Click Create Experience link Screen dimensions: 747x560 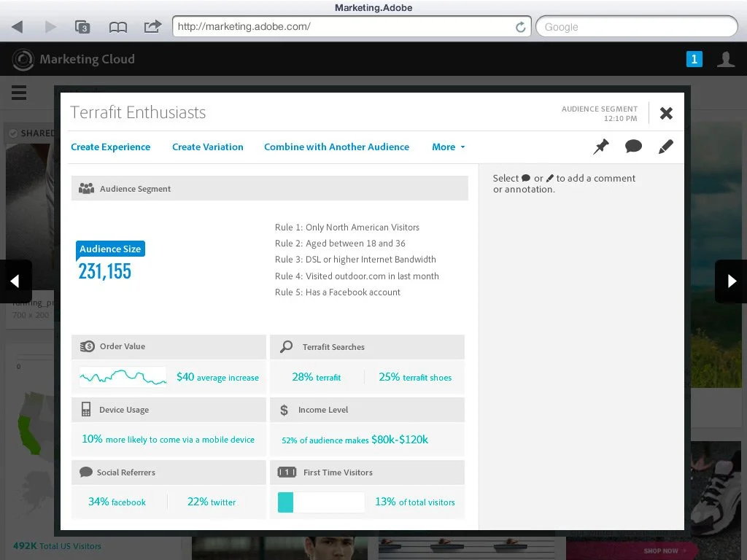pos(111,147)
